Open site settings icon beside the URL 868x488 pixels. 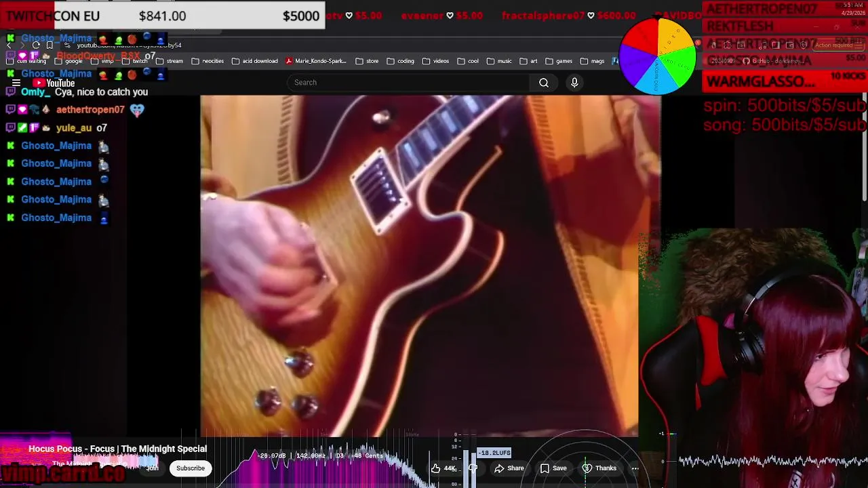click(x=67, y=45)
